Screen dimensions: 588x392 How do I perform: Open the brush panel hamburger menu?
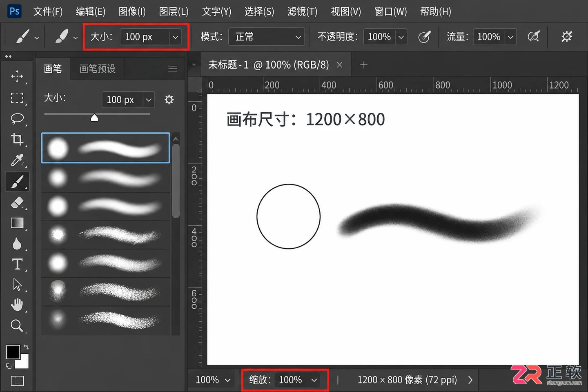[173, 69]
